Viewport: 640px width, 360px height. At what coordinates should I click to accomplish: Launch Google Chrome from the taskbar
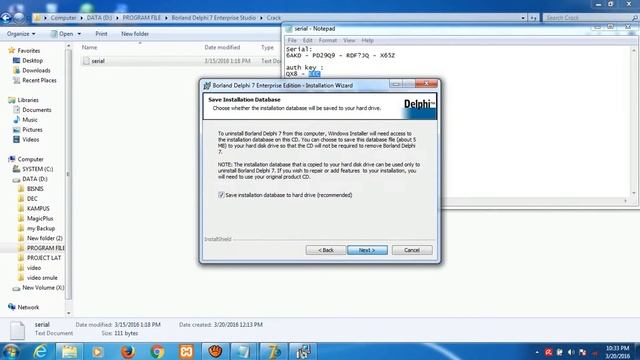(x=157, y=351)
